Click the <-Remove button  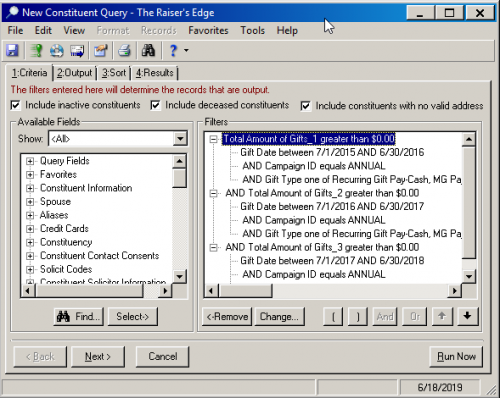227,316
